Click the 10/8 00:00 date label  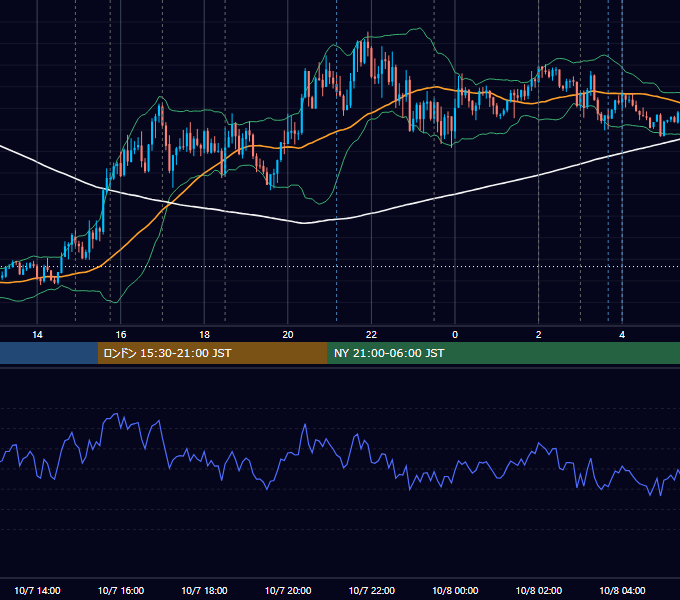[455, 590]
